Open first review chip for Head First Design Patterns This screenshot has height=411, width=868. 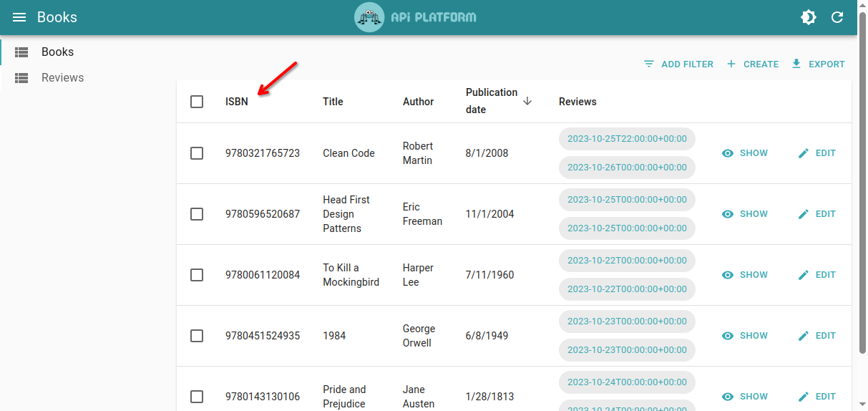[x=627, y=200]
